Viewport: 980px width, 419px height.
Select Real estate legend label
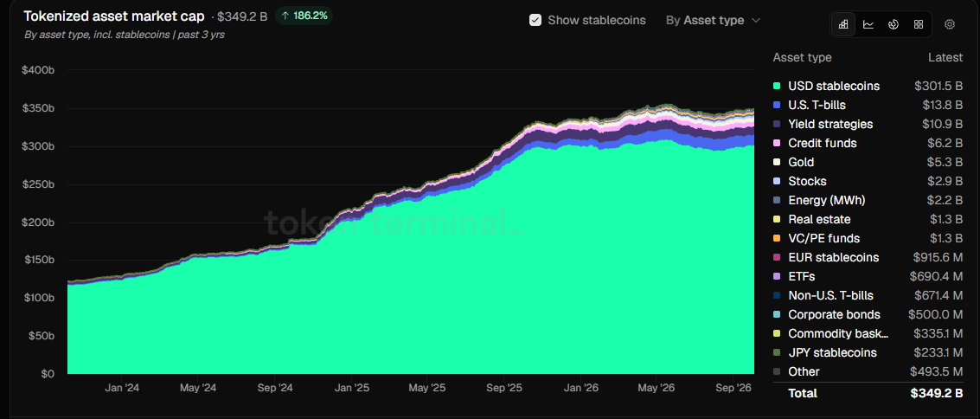pyautogui.click(x=819, y=220)
